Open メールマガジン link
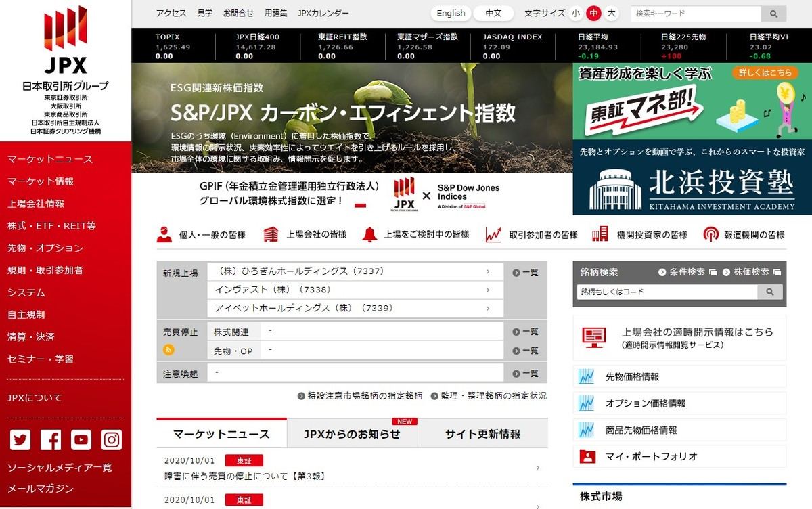 [41, 489]
